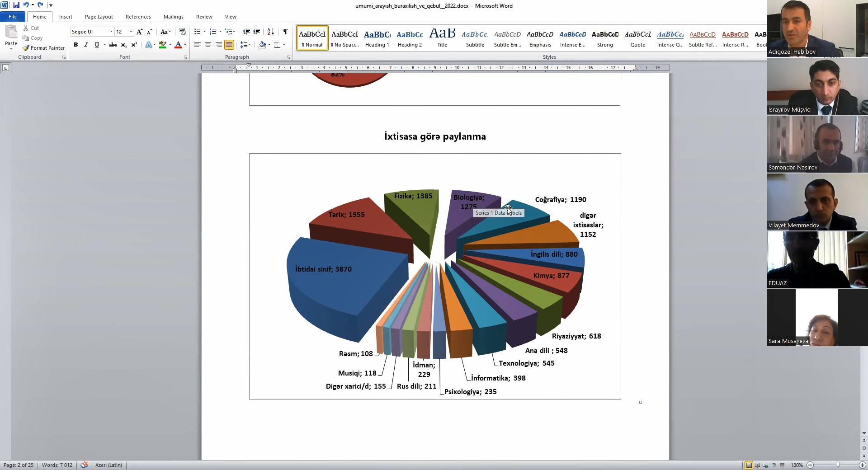Apply the Heading 2 style
The height and width of the screenshot is (470, 868).
pyautogui.click(x=410, y=38)
